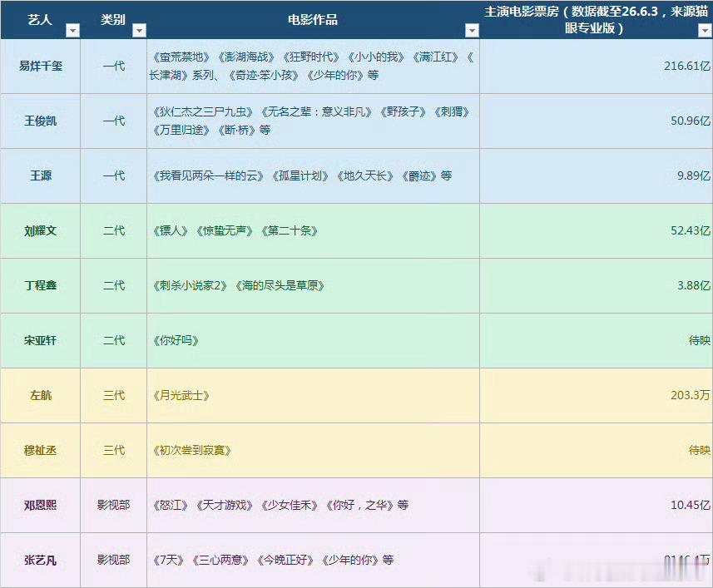Open the 类别 column filter dropdown
The width and height of the screenshot is (713, 588).
(139, 31)
